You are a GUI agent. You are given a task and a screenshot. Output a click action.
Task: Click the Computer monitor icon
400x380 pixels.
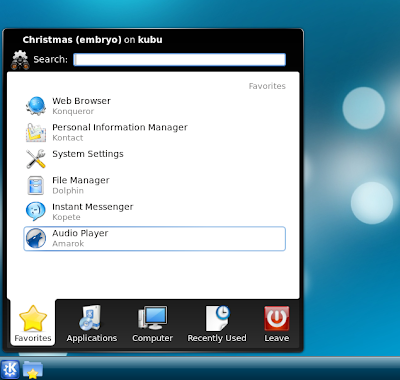click(152, 318)
